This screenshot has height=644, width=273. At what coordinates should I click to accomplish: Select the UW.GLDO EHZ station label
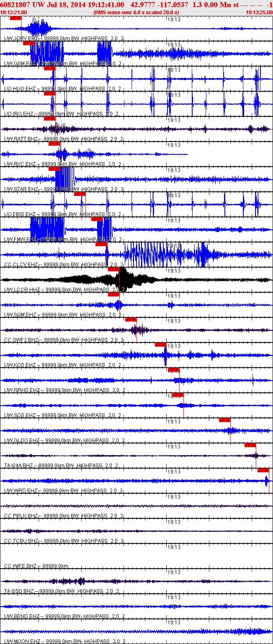22,440
